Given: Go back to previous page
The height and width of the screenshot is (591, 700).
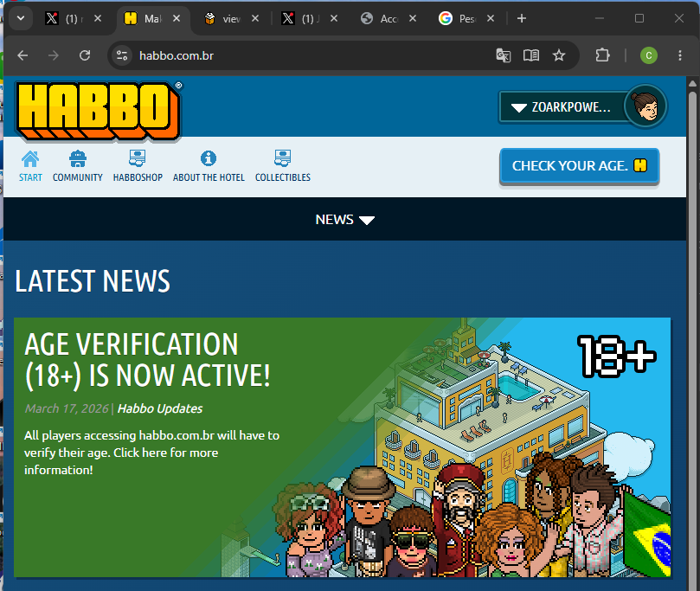Looking at the screenshot, I should click(x=22, y=55).
